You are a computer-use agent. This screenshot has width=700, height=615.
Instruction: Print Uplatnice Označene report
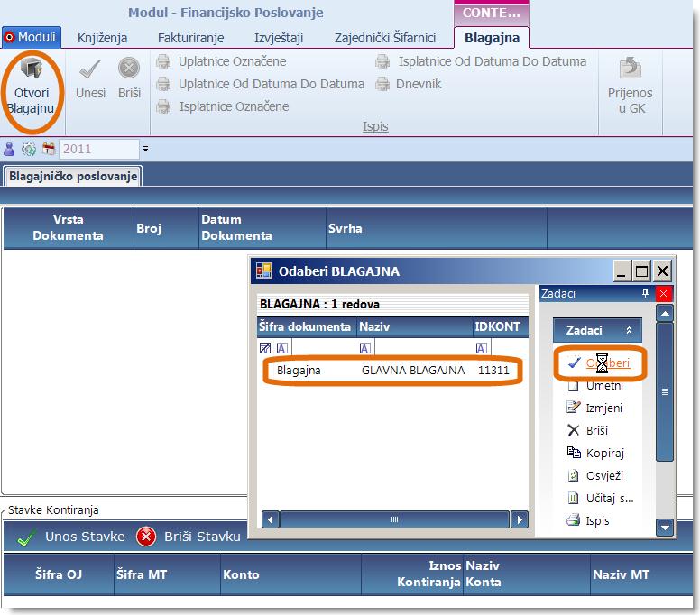[x=222, y=61]
